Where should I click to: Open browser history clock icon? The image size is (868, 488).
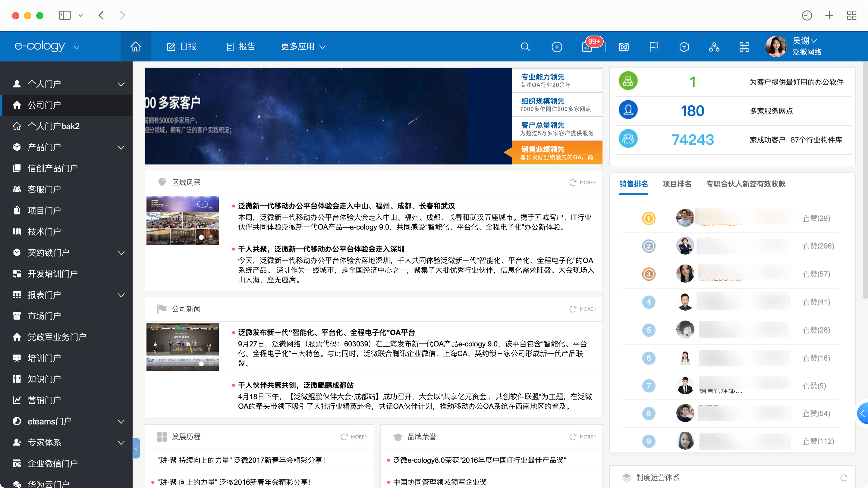807,15
